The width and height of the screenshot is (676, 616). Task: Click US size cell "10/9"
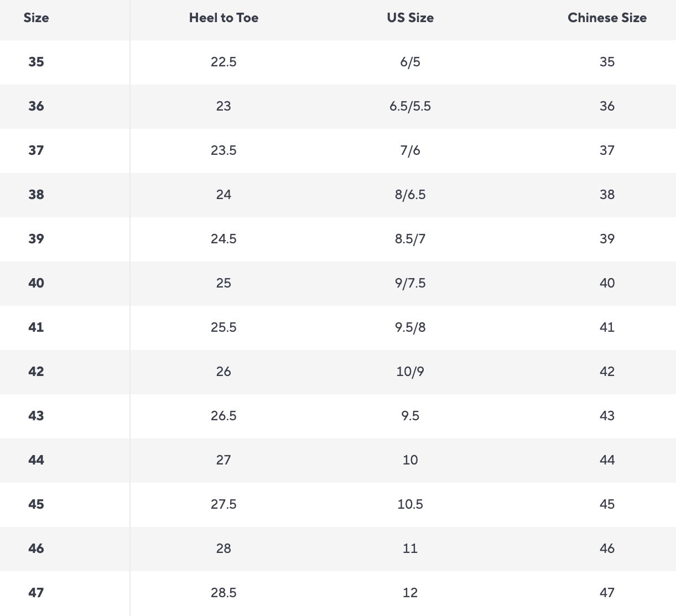tap(410, 372)
